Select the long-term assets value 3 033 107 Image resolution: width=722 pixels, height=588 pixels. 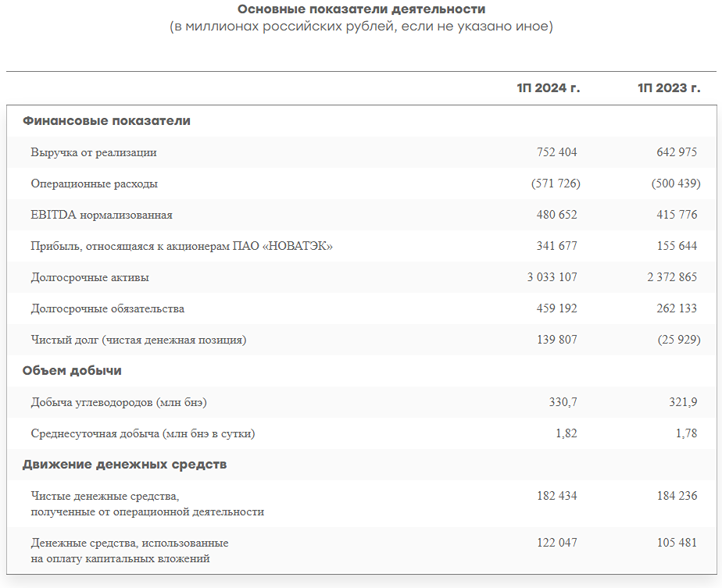552,277
